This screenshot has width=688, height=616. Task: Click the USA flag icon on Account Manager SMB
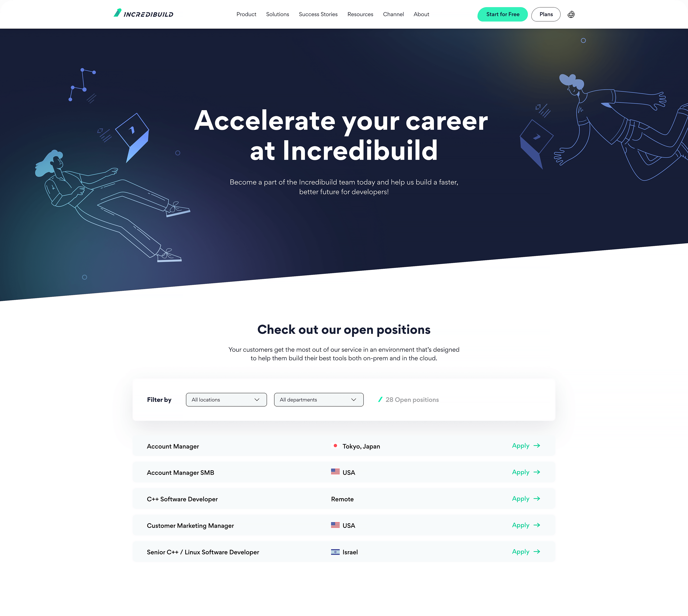coord(335,472)
